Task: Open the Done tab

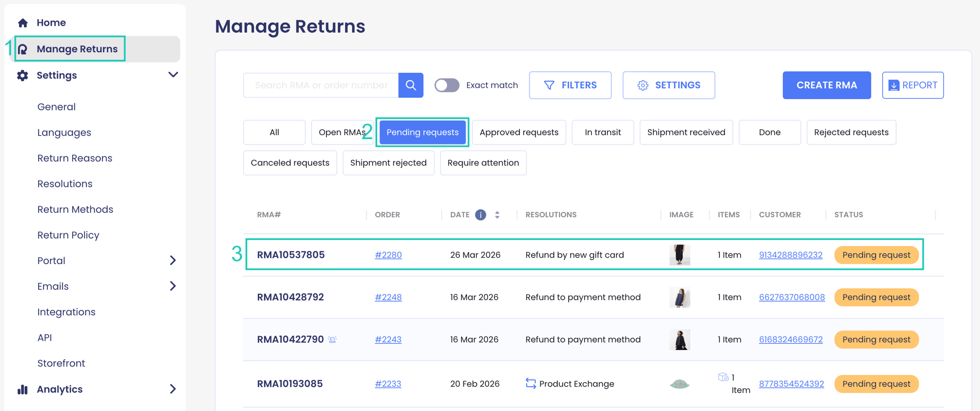Action: [x=769, y=132]
